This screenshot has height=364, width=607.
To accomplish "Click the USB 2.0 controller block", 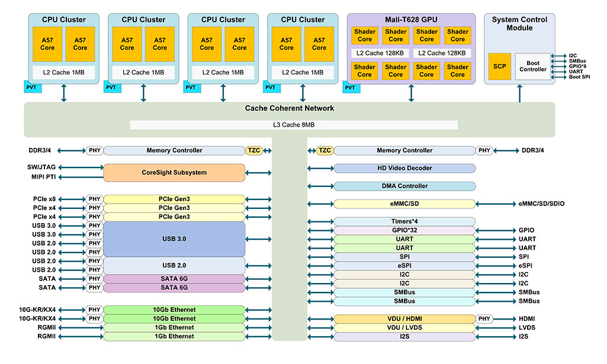I will [174, 266].
